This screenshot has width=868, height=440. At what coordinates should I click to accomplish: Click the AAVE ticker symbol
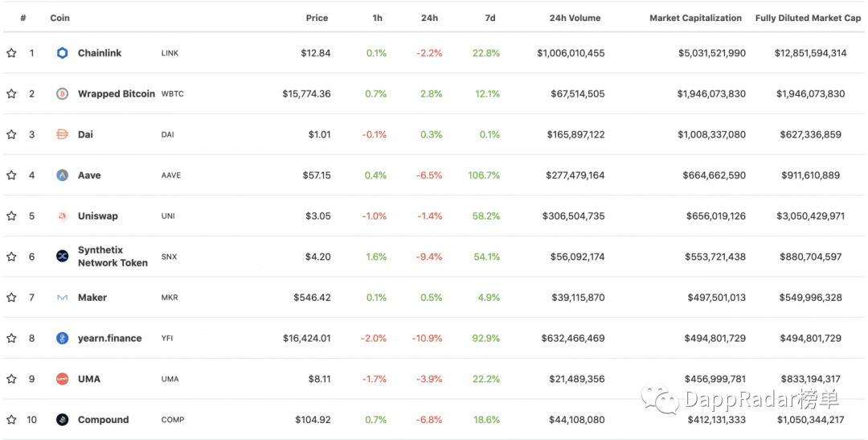(171, 175)
